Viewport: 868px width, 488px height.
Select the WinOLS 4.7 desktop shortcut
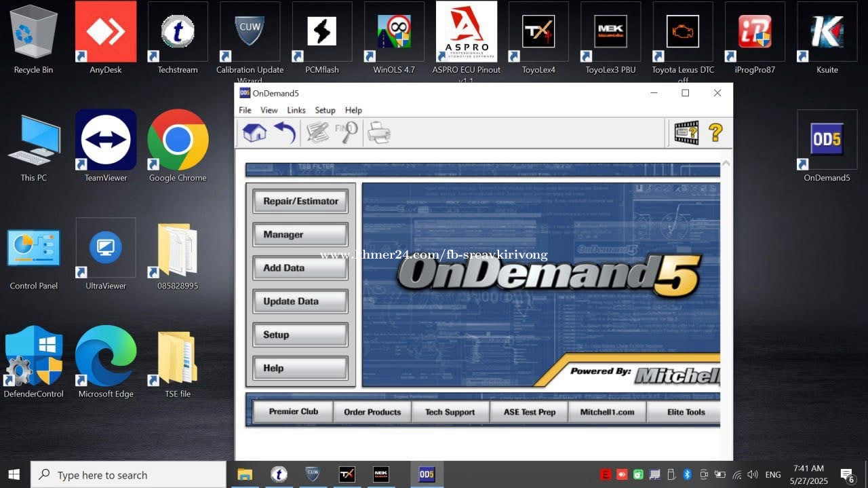(x=394, y=39)
